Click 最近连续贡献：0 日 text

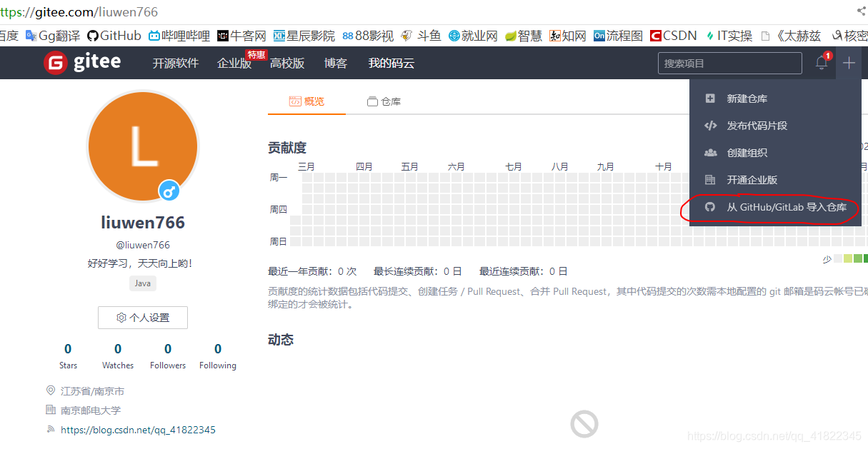[x=524, y=271]
